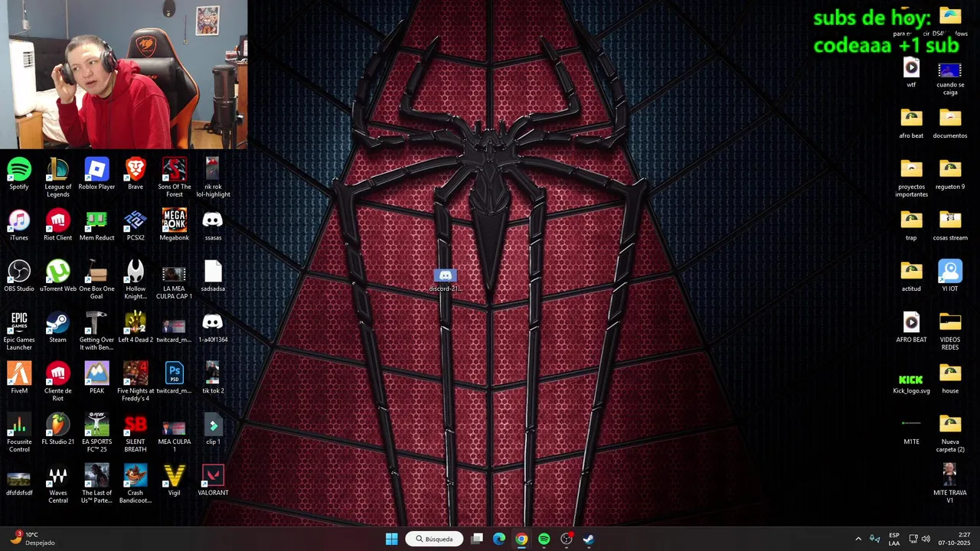The image size is (980, 551).
Task: Open the Windows Start menu
Action: [391, 539]
